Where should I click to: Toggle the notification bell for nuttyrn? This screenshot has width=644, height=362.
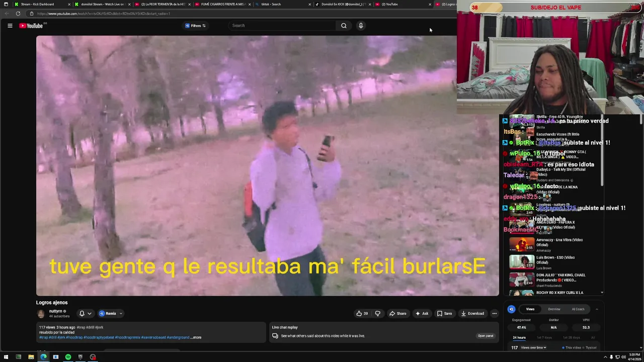tap(82, 313)
